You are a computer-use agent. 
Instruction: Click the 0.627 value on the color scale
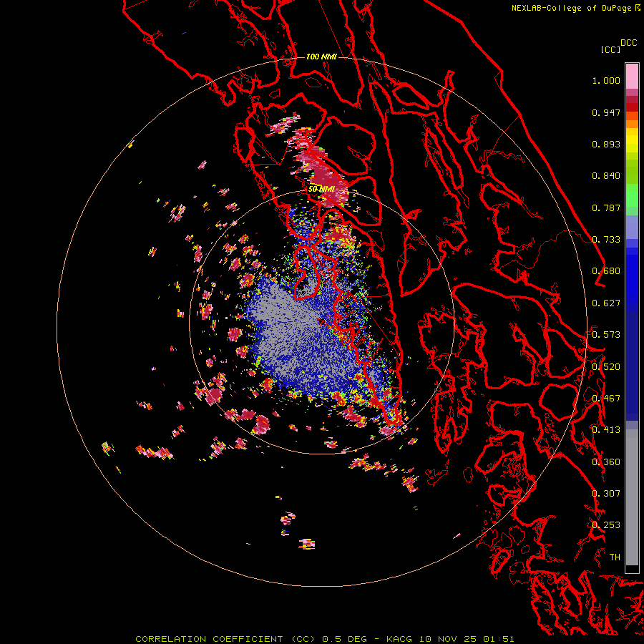click(606, 303)
